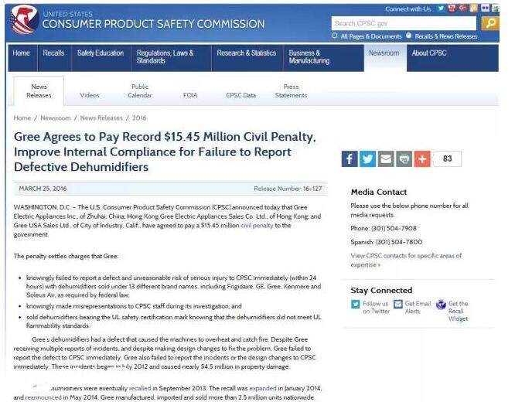Open the recalled link
The image size is (532, 402).
coord(140,388)
